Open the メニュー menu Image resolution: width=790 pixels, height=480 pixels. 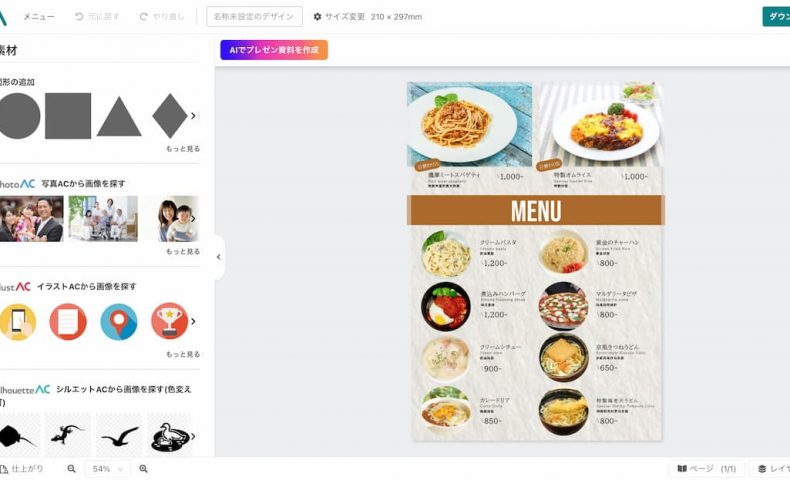pyautogui.click(x=39, y=17)
